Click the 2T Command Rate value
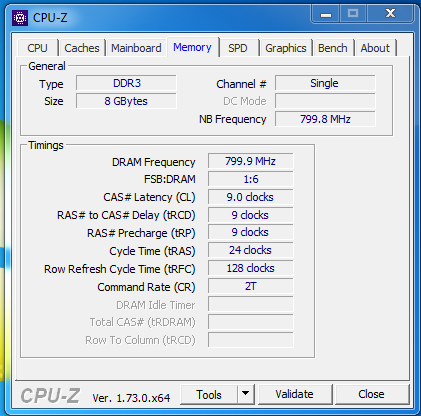 [x=251, y=286]
